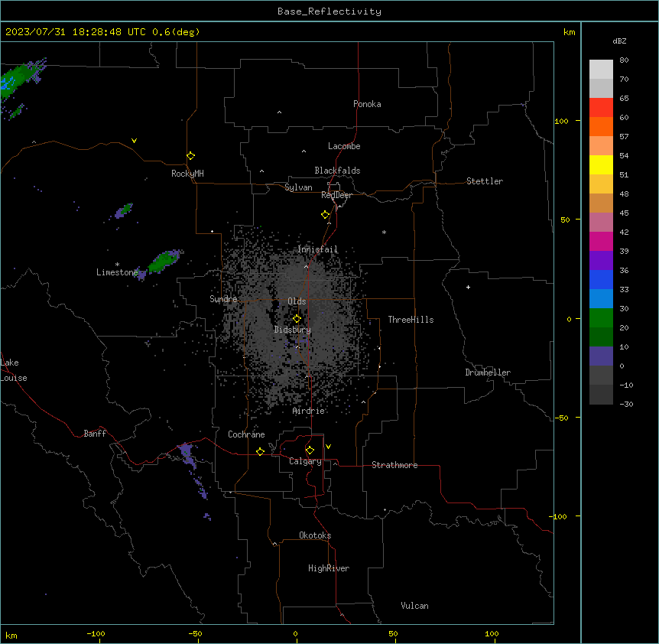Click the yellow station marker near RockyMH
This screenshot has width=659, height=644.
191,156
